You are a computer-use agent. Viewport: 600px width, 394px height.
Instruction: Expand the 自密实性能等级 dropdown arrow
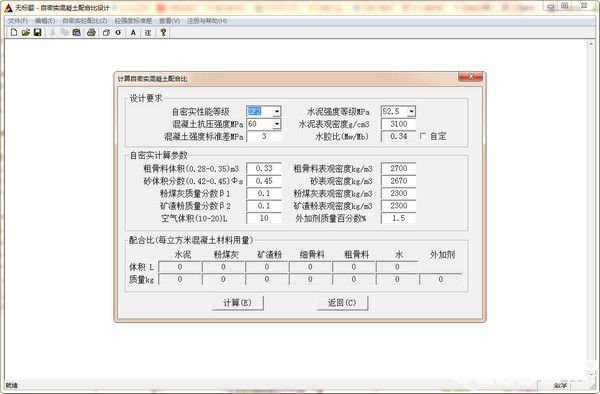click(277, 112)
